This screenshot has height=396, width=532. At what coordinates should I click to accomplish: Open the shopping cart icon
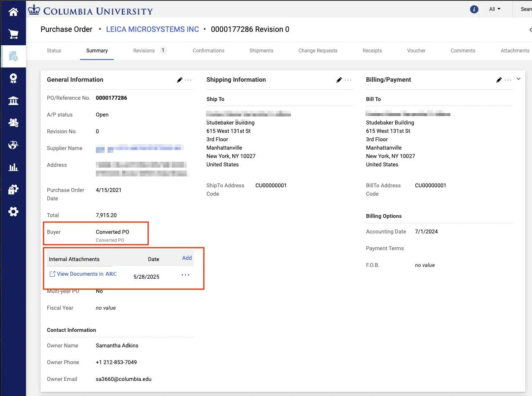coord(13,34)
